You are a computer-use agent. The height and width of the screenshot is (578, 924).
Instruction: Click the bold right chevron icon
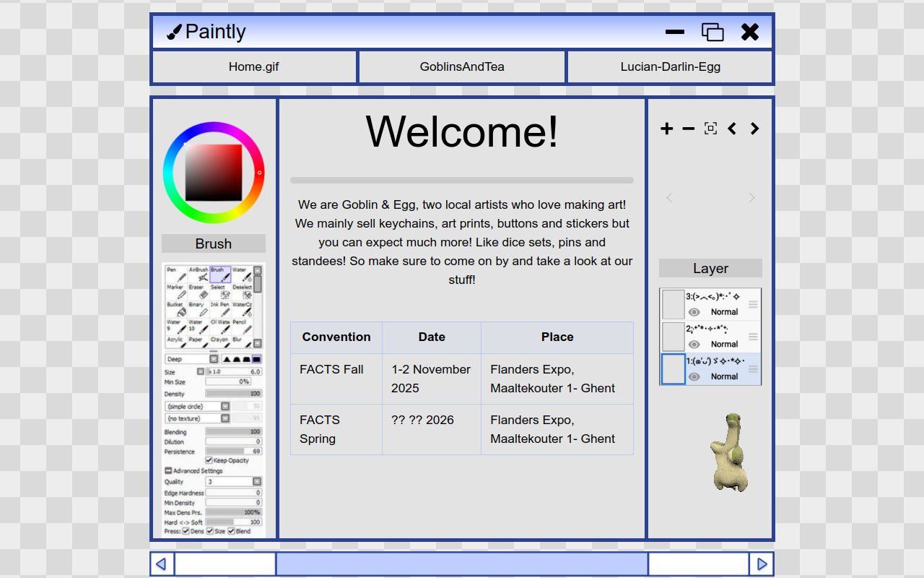click(754, 129)
